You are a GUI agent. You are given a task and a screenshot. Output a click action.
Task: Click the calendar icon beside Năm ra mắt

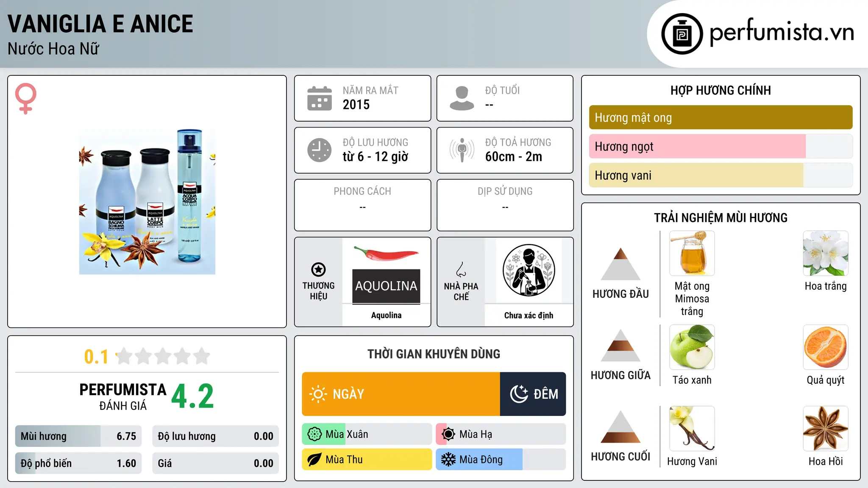(x=320, y=98)
